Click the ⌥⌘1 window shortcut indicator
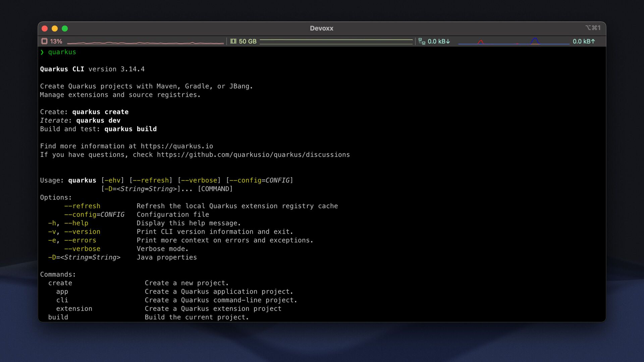Image resolution: width=644 pixels, height=362 pixels. (593, 28)
